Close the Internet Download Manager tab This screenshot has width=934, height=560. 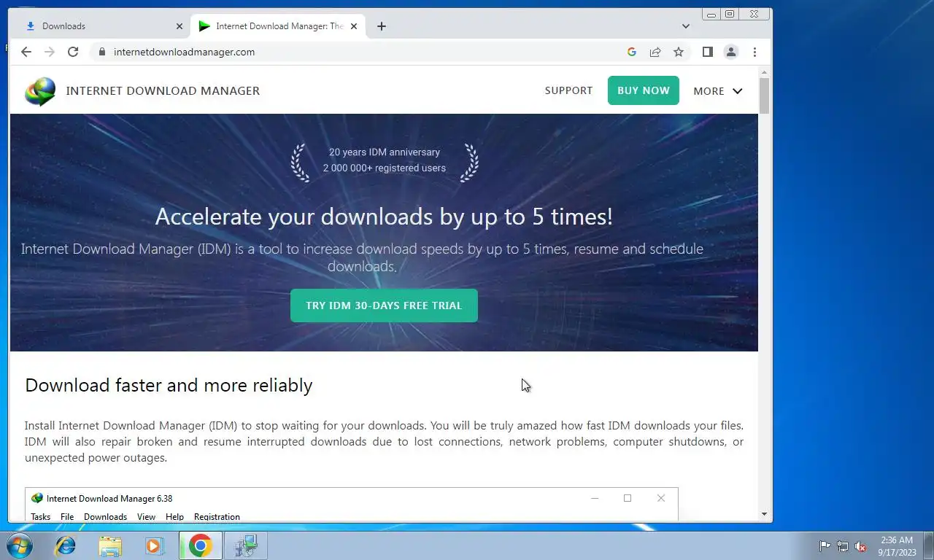[x=354, y=26]
